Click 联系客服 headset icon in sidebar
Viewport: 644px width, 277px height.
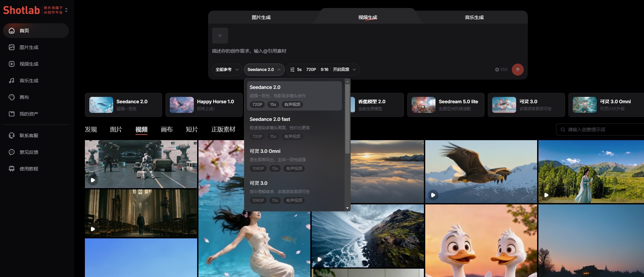point(12,136)
